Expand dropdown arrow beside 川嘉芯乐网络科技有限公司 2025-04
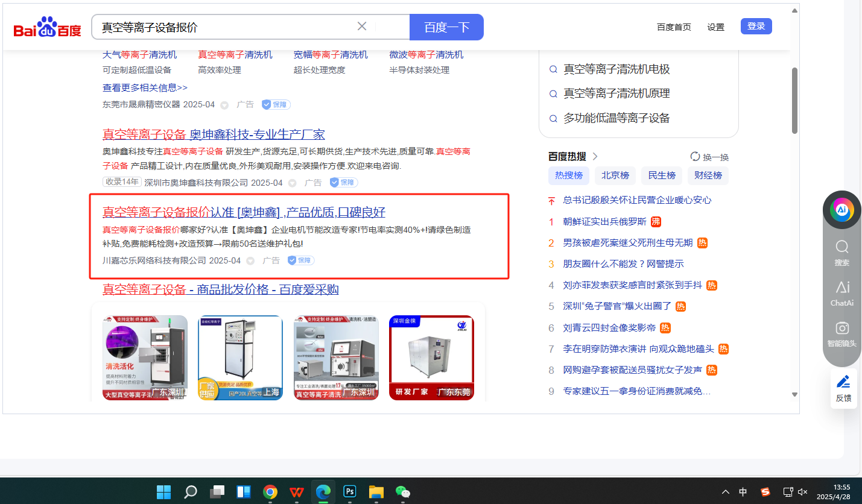Image resolution: width=862 pixels, height=504 pixels. pyautogui.click(x=250, y=261)
